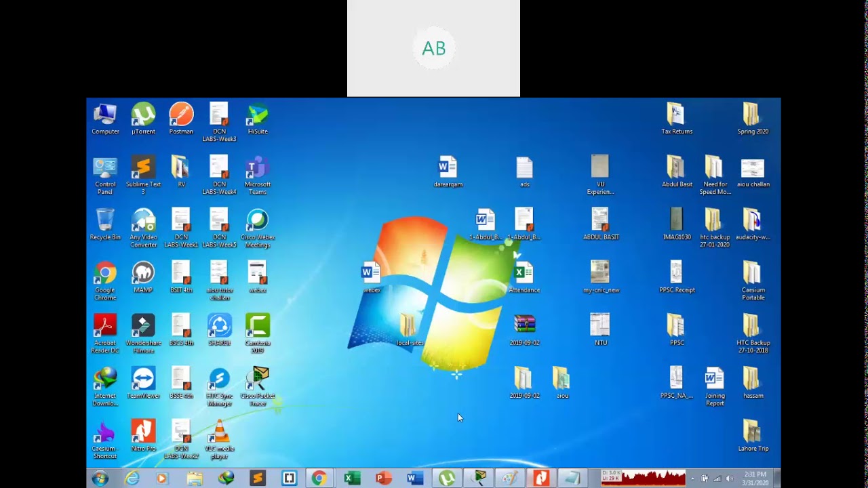Open the HTC Sync Manager shortcut

(220, 387)
